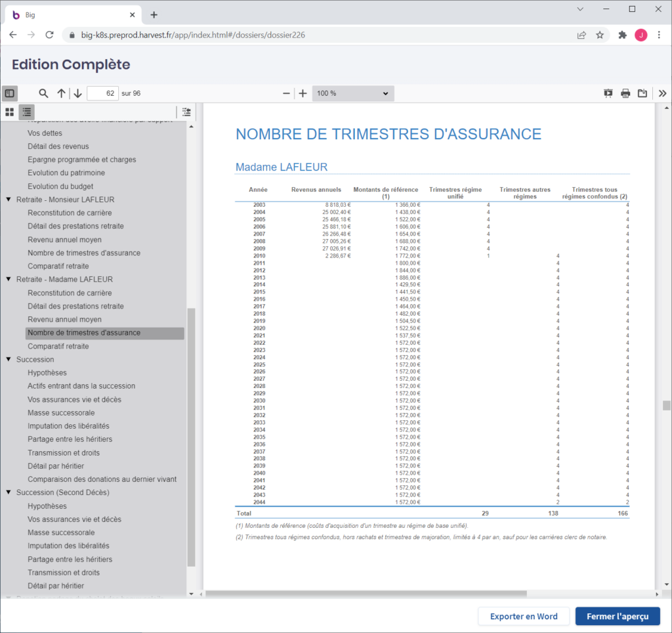Screen dimensions: 672x633
Task: Zoom out of the document
Action: click(x=286, y=93)
